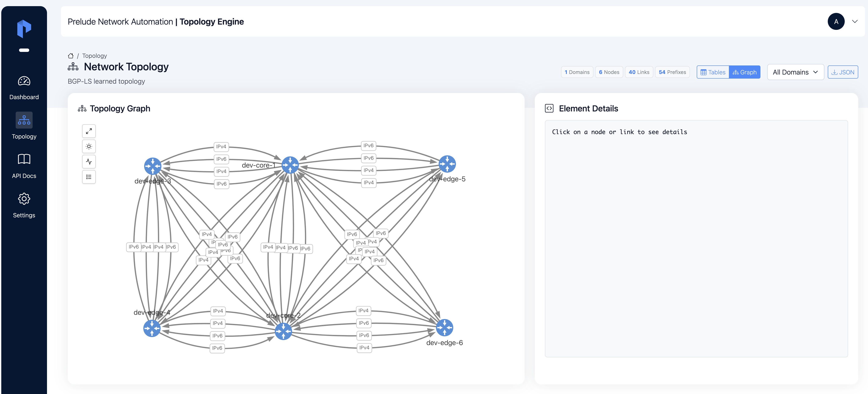Click the home breadcrumb icon
Image resolution: width=868 pixels, height=394 pixels.
pyautogui.click(x=71, y=56)
